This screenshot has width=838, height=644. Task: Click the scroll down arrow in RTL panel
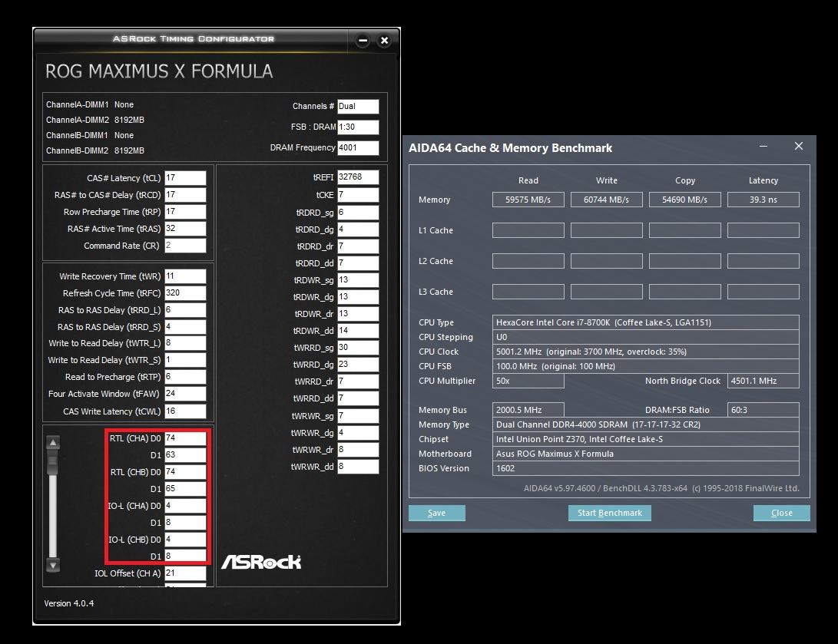click(53, 565)
